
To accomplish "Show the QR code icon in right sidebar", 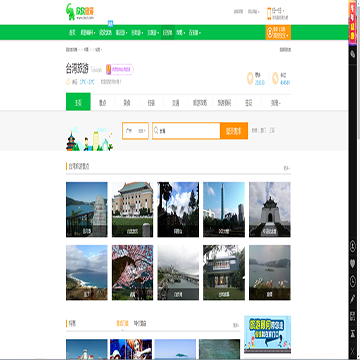I will [353, 316].
